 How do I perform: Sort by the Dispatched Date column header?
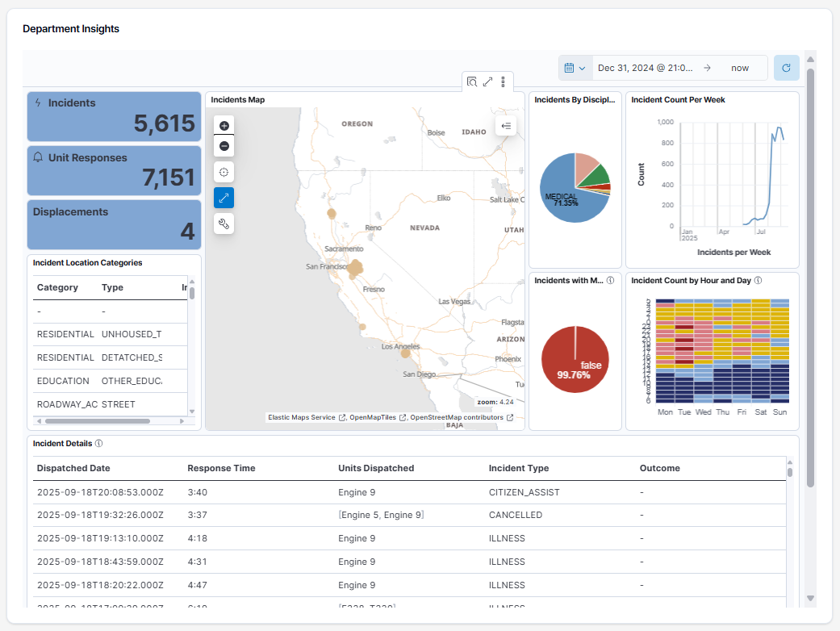coord(73,468)
